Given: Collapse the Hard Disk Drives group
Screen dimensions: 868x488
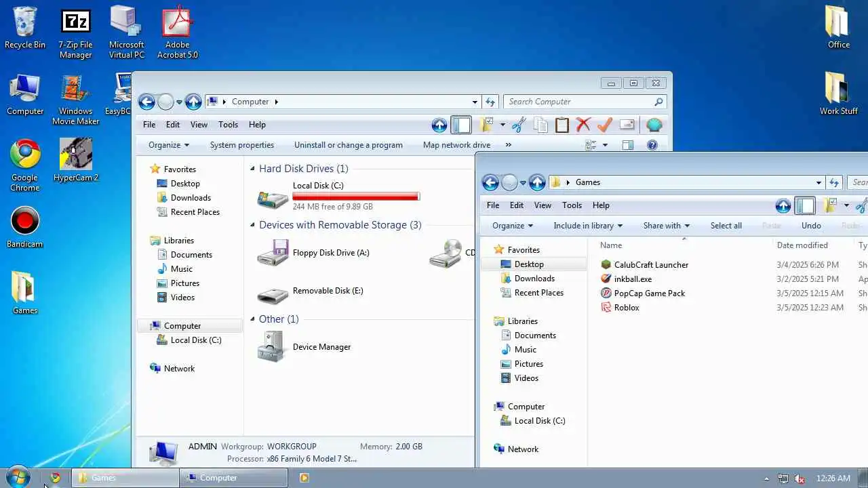Looking at the screenshot, I should (253, 169).
